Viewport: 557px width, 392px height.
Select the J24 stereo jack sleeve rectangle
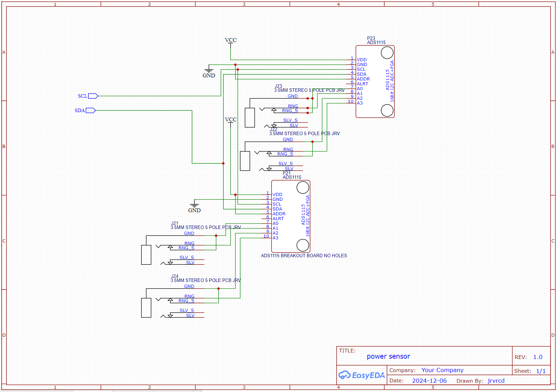click(x=146, y=308)
